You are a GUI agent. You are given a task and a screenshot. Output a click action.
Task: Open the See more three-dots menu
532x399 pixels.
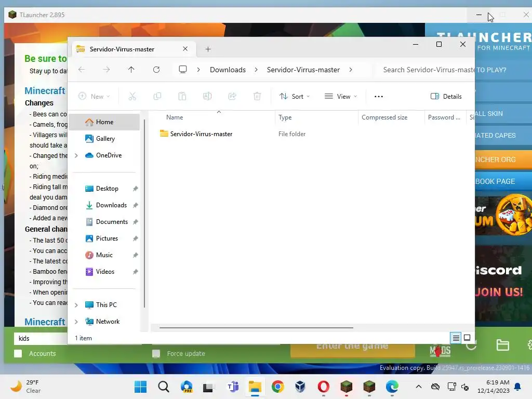pos(379,96)
